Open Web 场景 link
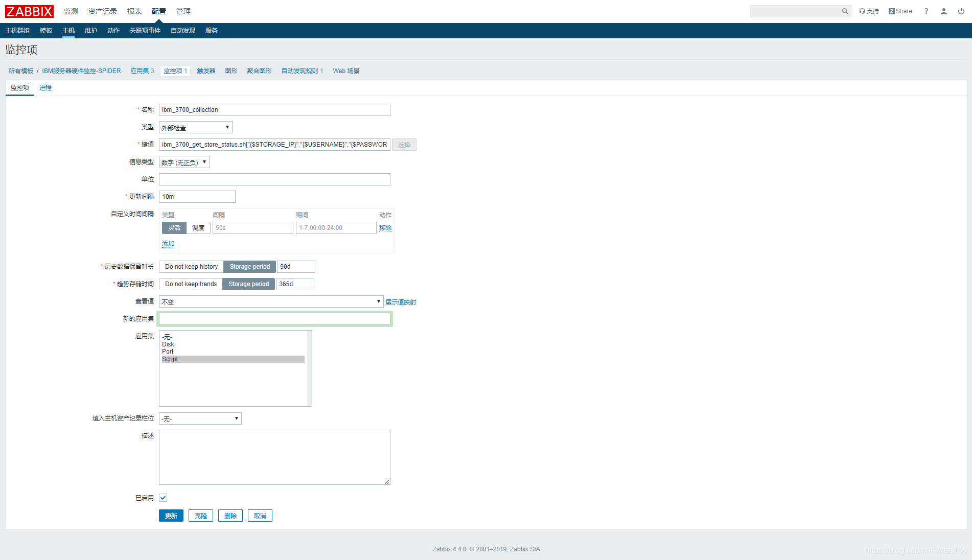 coord(346,71)
